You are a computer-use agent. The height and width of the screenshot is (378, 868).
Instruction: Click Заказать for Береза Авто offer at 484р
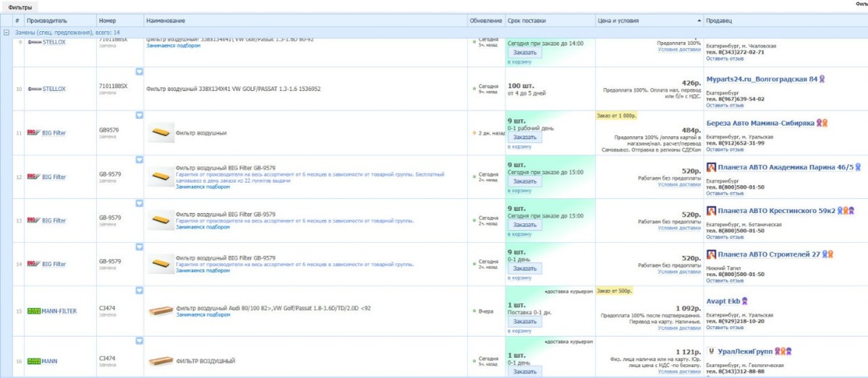(x=524, y=137)
